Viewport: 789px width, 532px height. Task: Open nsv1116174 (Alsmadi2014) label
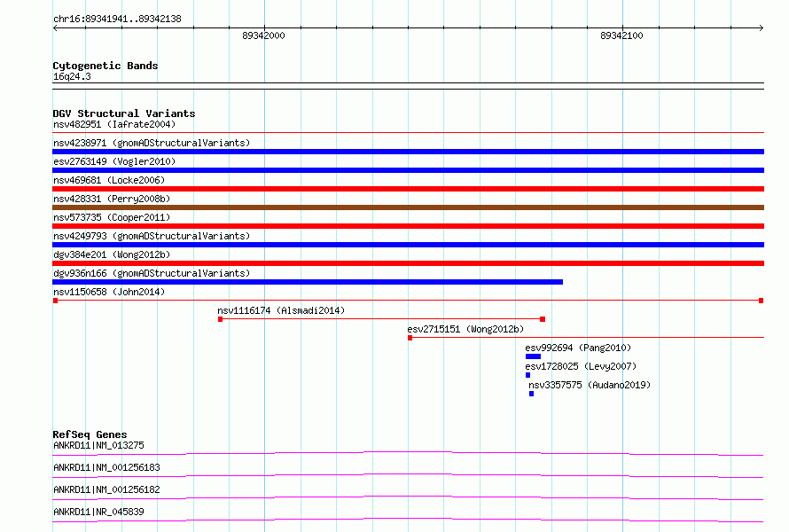pyautogui.click(x=281, y=310)
